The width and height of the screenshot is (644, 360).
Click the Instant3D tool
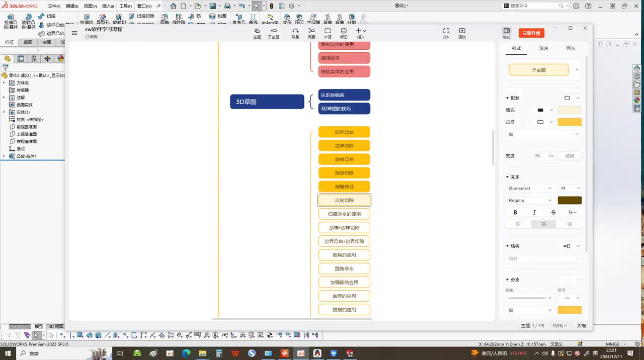(270, 19)
